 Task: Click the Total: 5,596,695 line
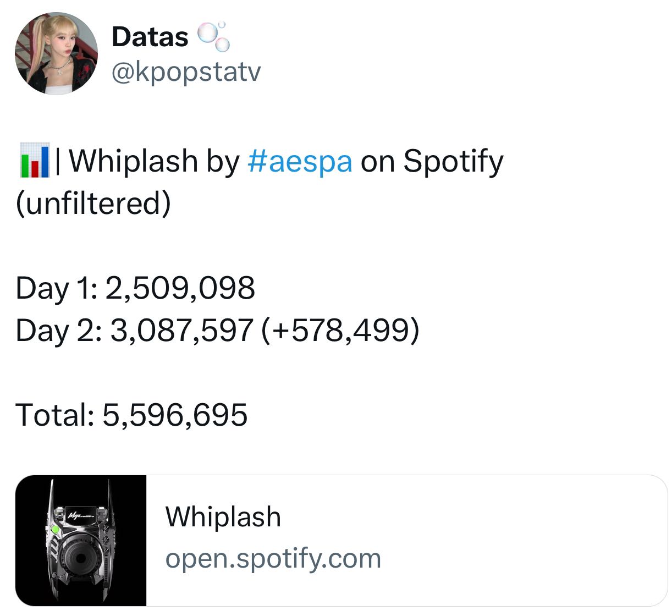point(131,415)
